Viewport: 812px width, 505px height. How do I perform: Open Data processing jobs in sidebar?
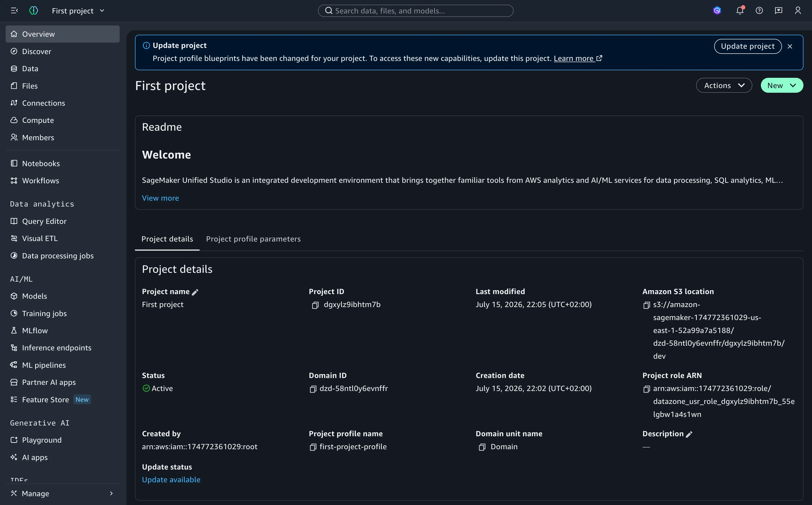62,255
